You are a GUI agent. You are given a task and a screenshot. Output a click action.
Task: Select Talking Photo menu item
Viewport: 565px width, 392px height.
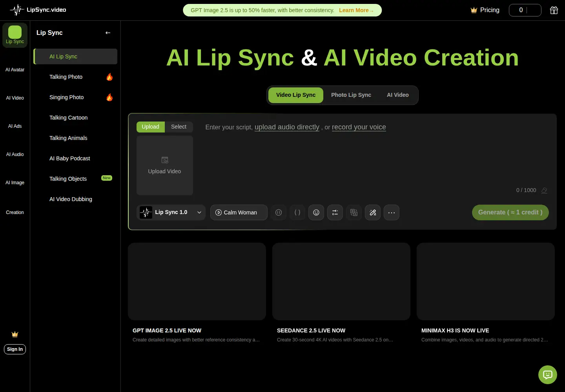click(75, 77)
